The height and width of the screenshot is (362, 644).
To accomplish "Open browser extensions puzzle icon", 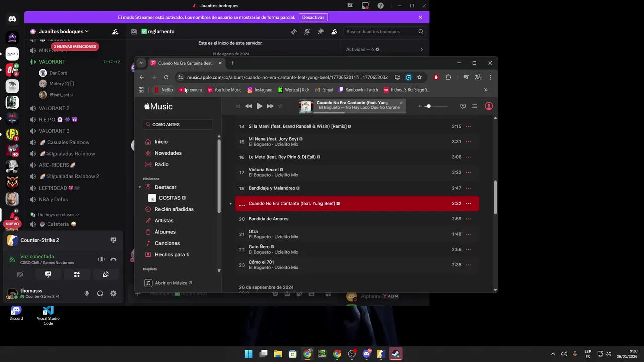I will 448,77.
